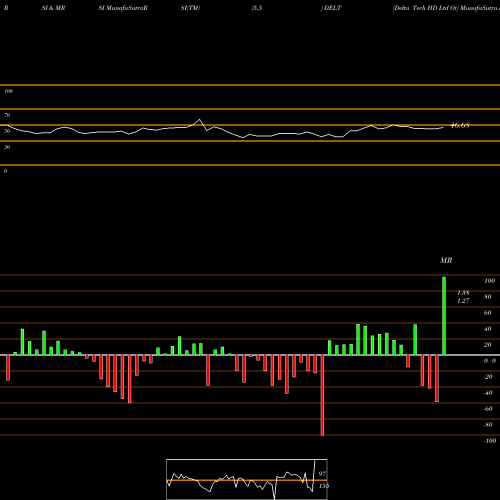Click the '0 0' zero-line label
This screenshot has height=500, width=500.
490,361
